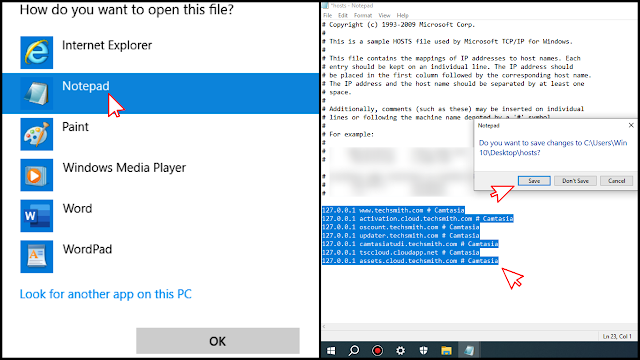Click the updater.techsmith.com hosts line
This screenshot has height=360, width=640.
click(400, 236)
